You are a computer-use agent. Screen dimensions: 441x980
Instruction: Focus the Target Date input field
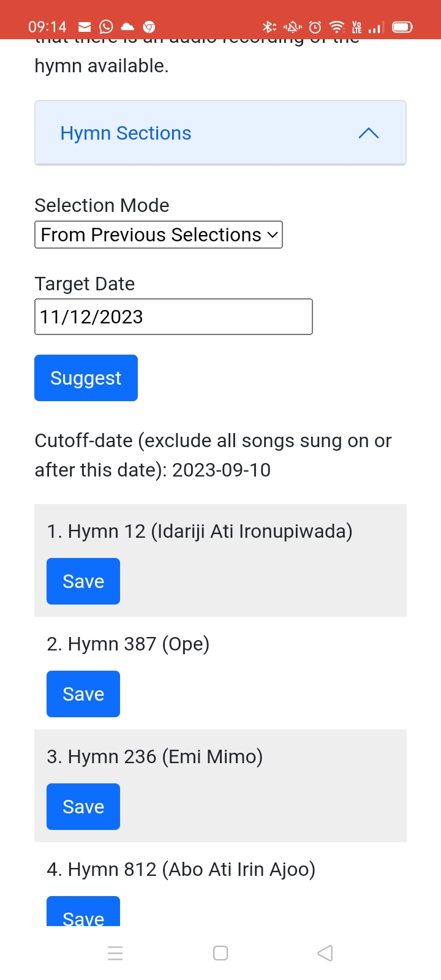coord(173,317)
